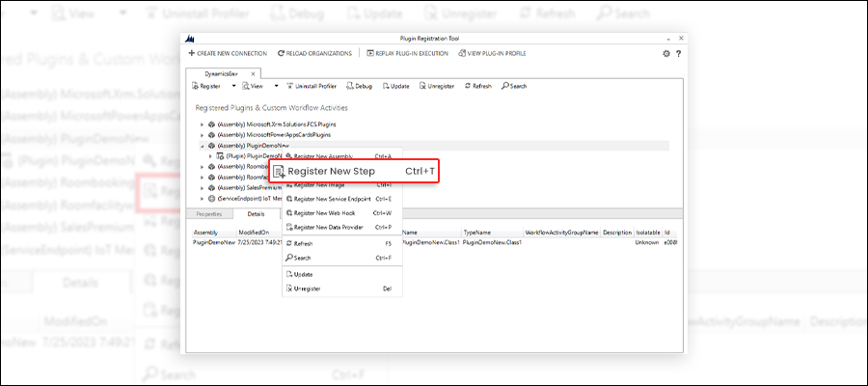Screen dimensions: 868x386
Task: Select the Microsoft.Xrm.Solutions.FCS.Plugins tree row
Action: click(272, 124)
